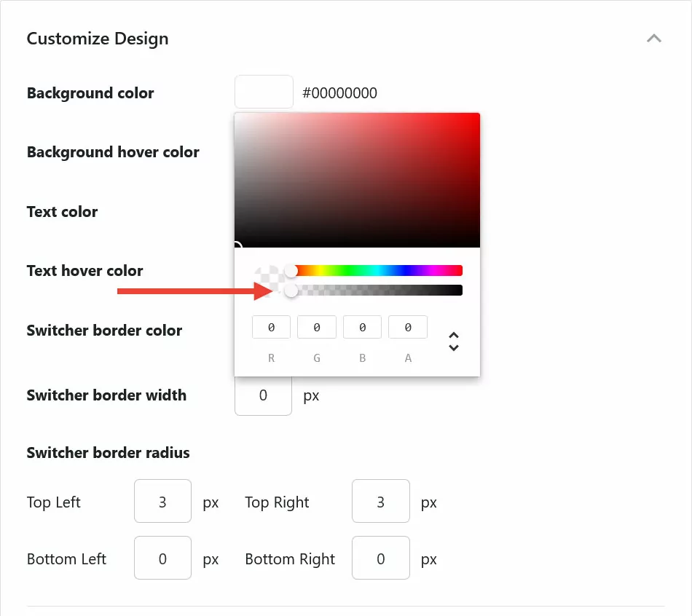Click the Top Right radius input

click(380, 501)
